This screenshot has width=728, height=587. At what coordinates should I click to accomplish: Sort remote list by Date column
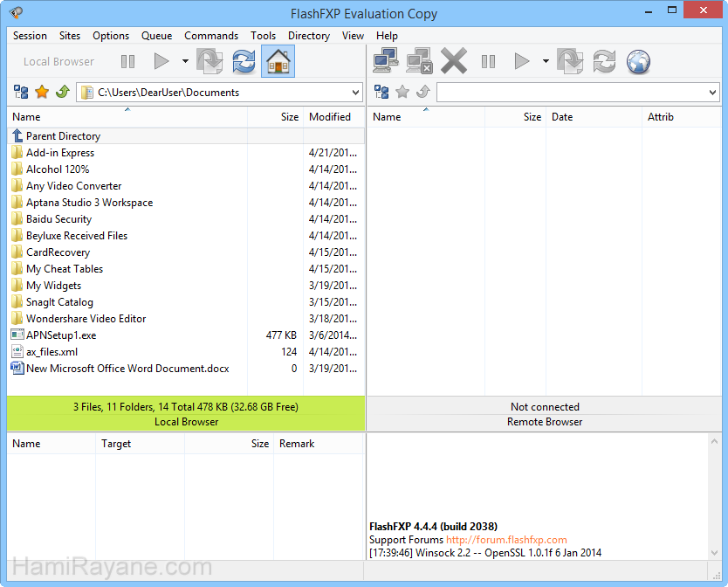point(594,117)
